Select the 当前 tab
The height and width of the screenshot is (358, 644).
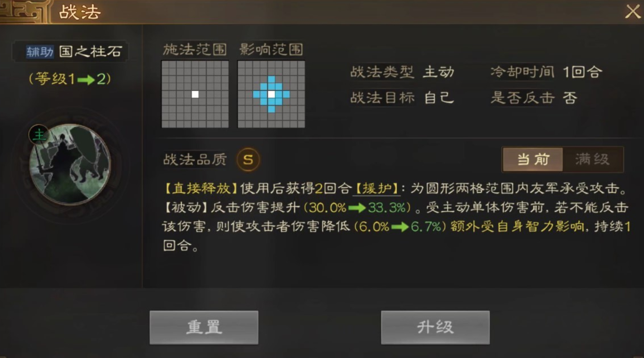click(533, 160)
